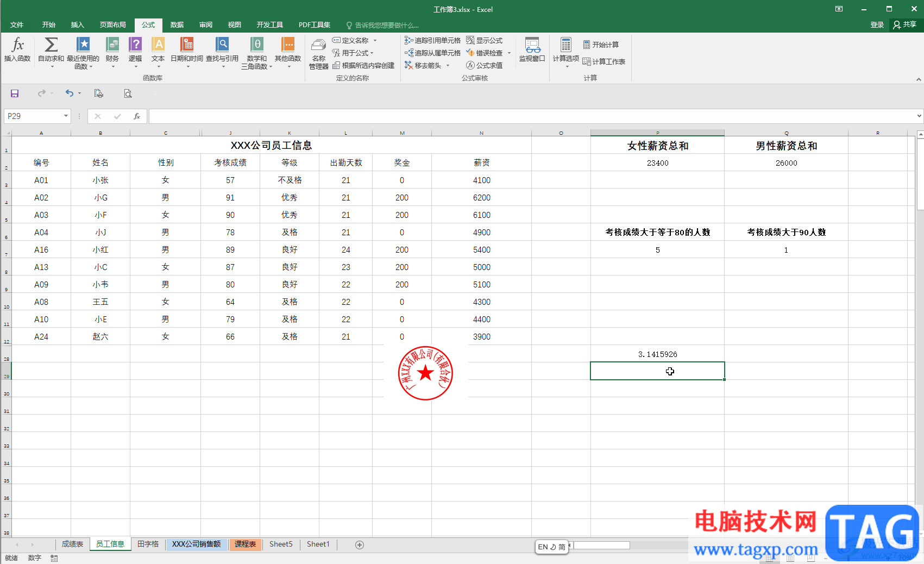The width and height of the screenshot is (924, 564).
Task: Click the Share (共享) button
Action: coord(905,25)
